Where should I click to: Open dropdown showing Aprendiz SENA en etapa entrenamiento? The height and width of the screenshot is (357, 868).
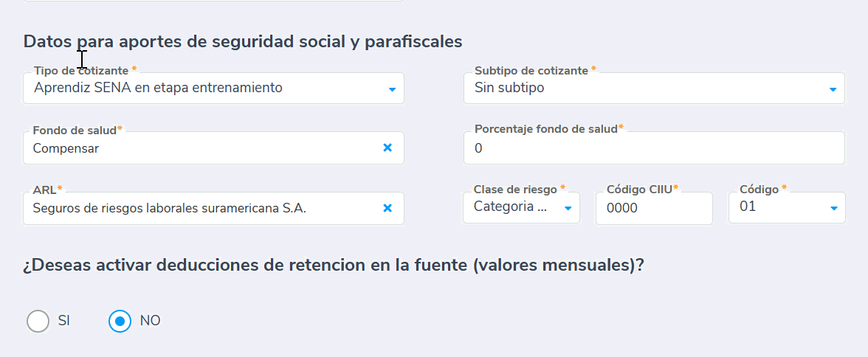(x=207, y=88)
